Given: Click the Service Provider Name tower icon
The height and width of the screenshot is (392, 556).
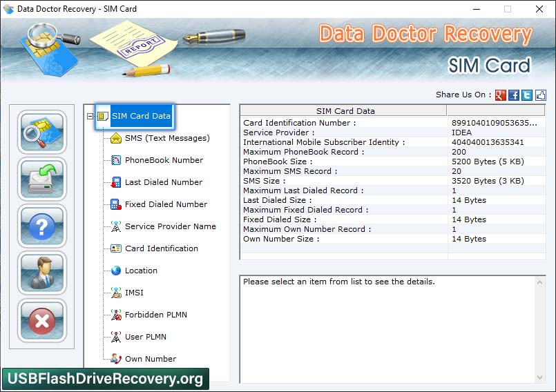Looking at the screenshot, I should pos(116,226).
